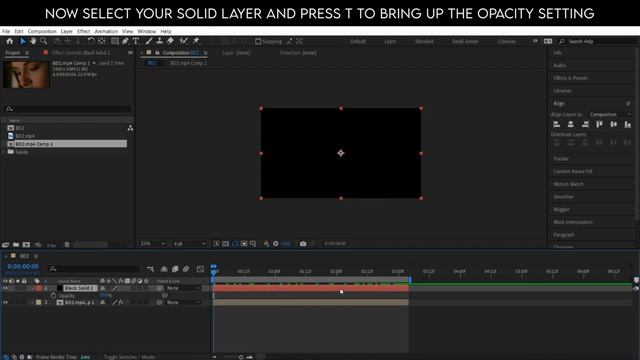Switch to Learn workspace
The image size is (640, 360).
[390, 41]
